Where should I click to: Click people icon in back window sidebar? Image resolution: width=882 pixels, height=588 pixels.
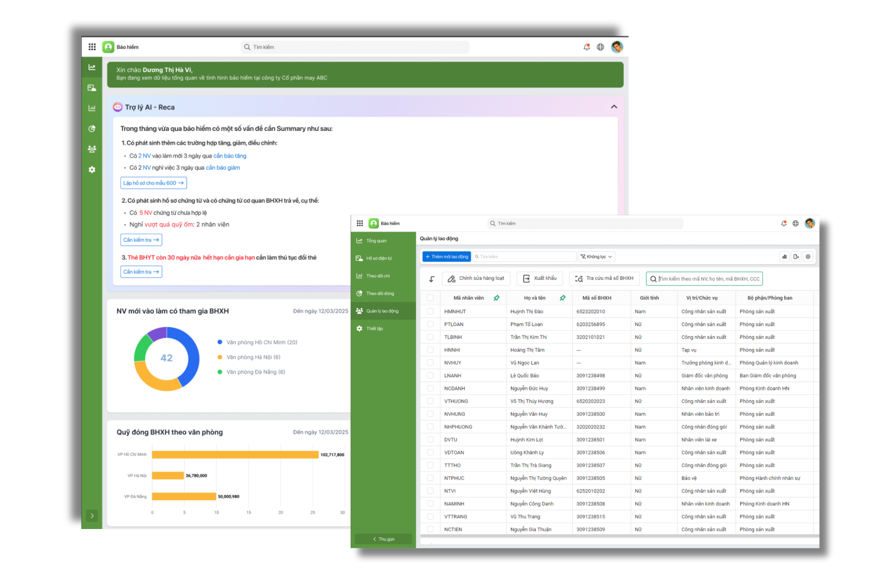(92, 149)
